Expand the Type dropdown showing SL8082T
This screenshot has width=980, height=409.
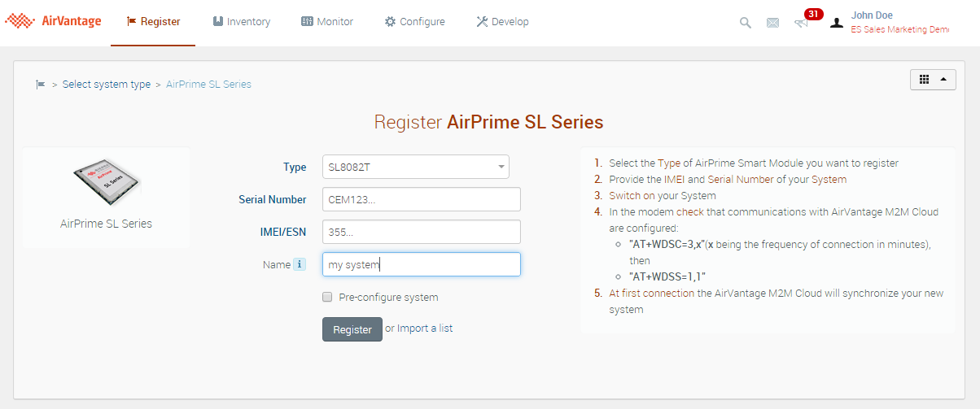point(415,167)
